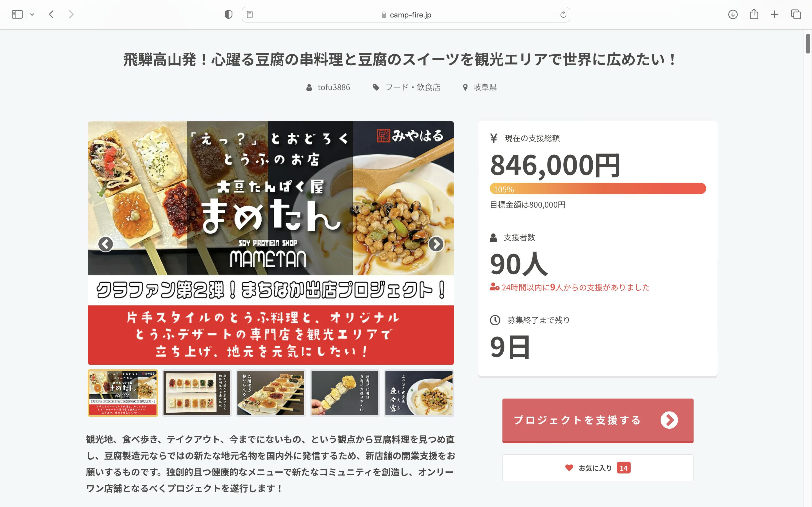Add a new tab with plus icon
Image resolution: width=812 pixels, height=507 pixels.
[x=775, y=14]
